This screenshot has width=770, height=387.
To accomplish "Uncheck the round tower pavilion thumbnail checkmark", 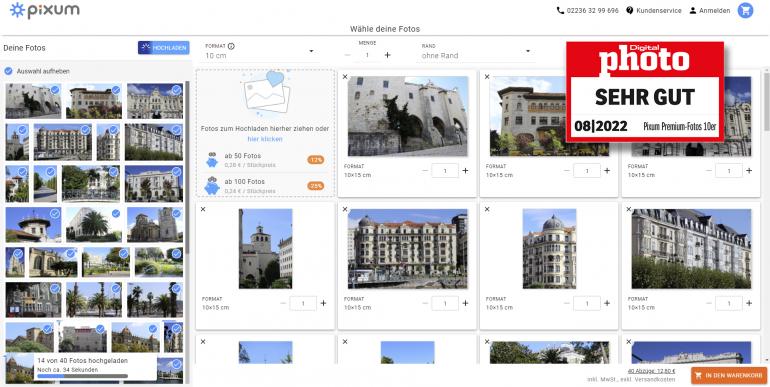I will 55,214.
